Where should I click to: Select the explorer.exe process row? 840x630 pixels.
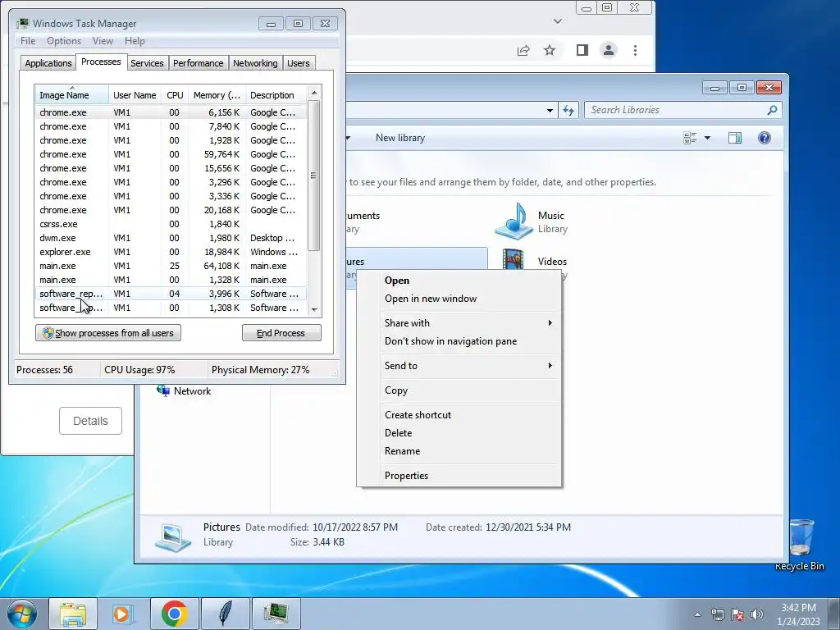tap(171, 252)
